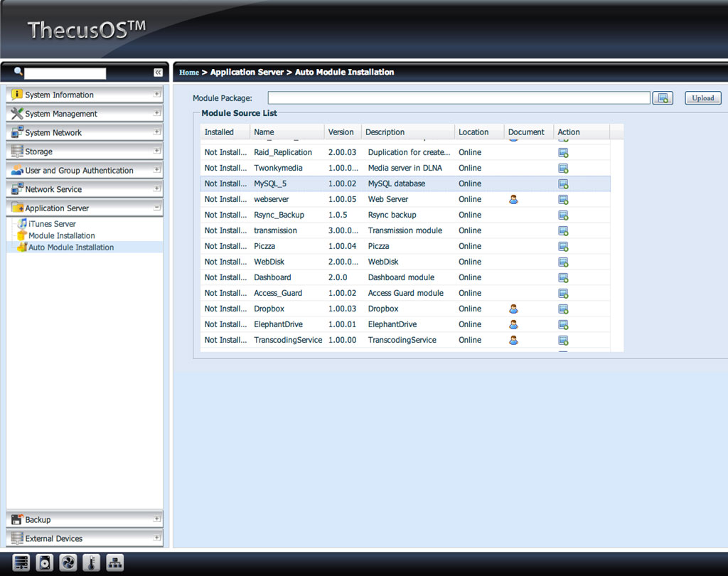Click disk status icon in bottom bar
This screenshot has height=576, width=728.
click(45, 563)
